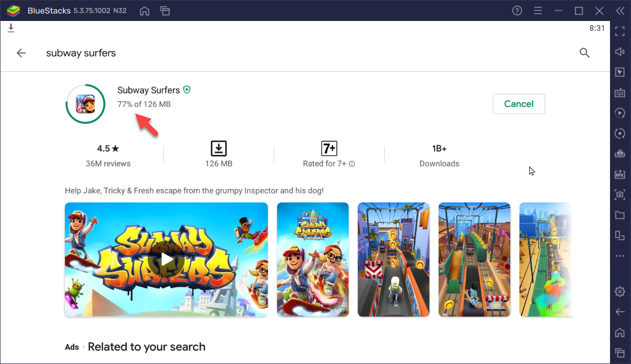
Task: Go back using the Play Store arrow
Action: [x=21, y=53]
